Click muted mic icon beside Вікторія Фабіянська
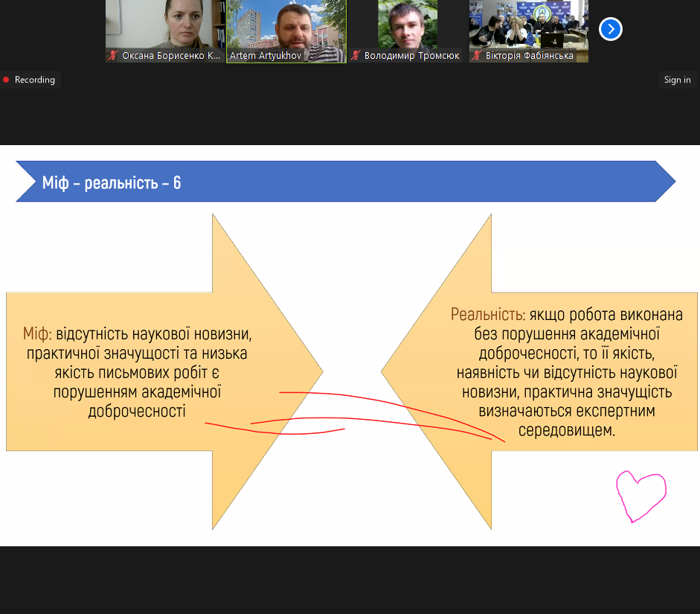700x614 pixels. (x=478, y=56)
